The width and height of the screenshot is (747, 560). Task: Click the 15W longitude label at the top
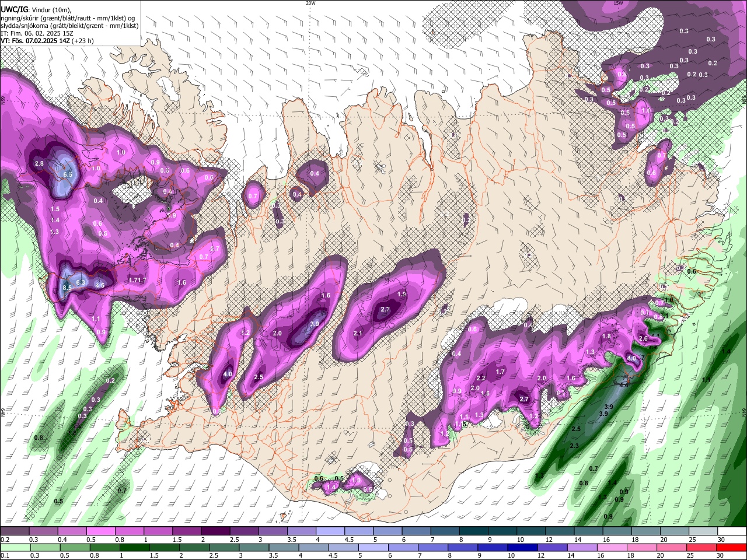coord(618,3)
